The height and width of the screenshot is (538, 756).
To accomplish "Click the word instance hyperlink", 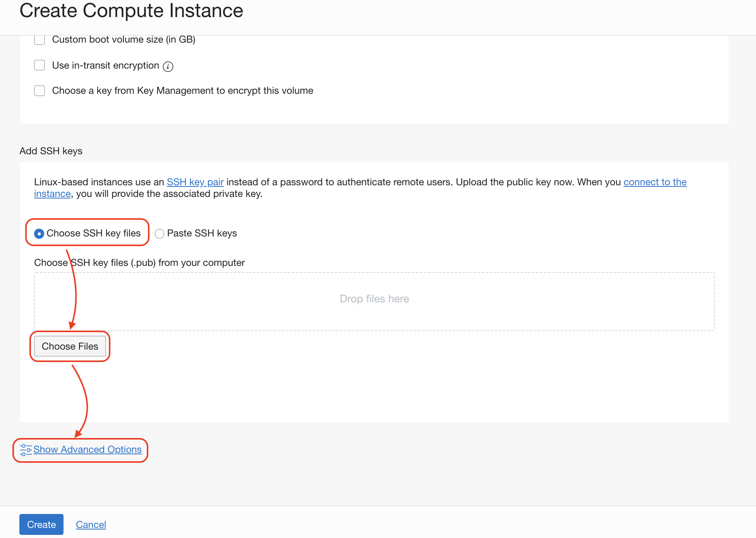I will click(x=52, y=194).
